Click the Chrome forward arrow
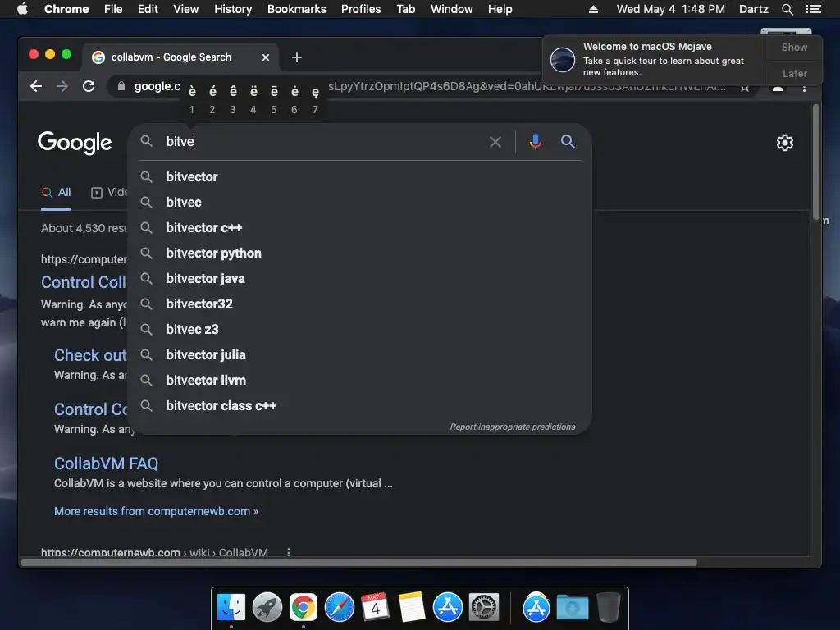The image size is (840, 630). click(62, 86)
